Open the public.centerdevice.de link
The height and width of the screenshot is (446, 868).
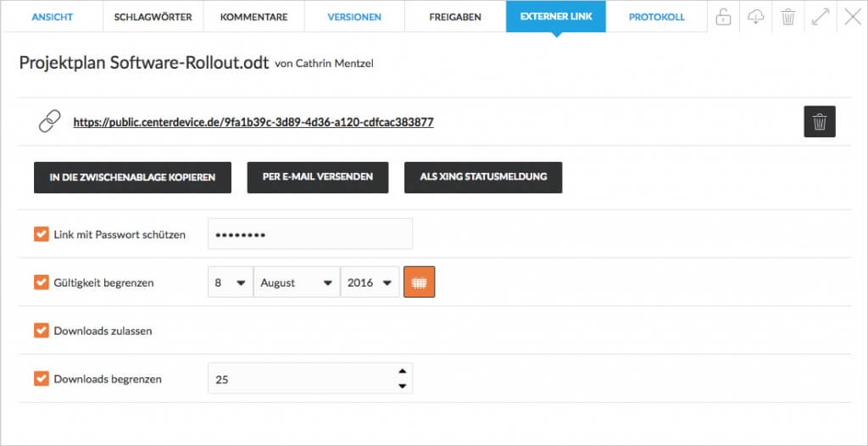[253, 122]
